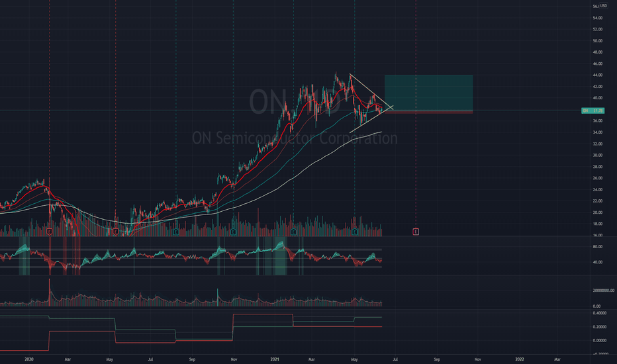617x364 pixels.
Task: Click the 18.00 price scale label
Action: pos(597,224)
